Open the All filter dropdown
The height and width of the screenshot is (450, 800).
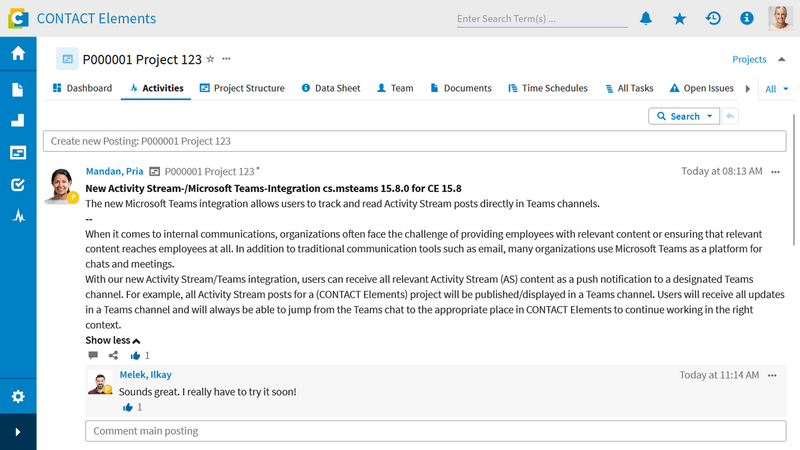(x=777, y=89)
